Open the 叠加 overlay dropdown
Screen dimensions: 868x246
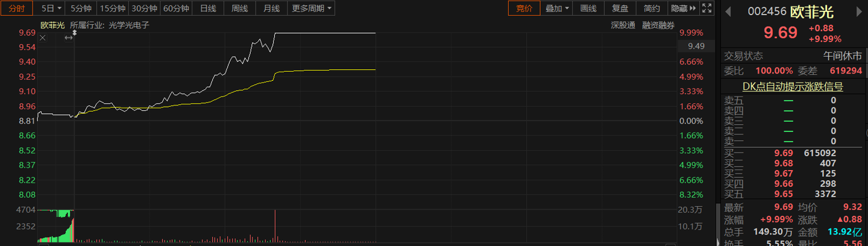click(557, 8)
